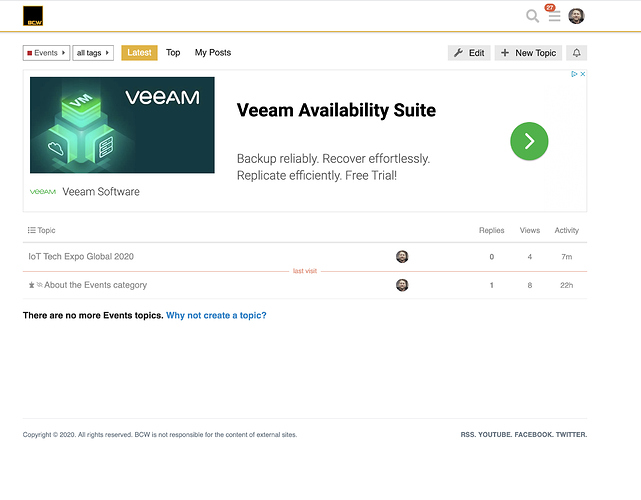Sort by Activity column header

point(567,230)
